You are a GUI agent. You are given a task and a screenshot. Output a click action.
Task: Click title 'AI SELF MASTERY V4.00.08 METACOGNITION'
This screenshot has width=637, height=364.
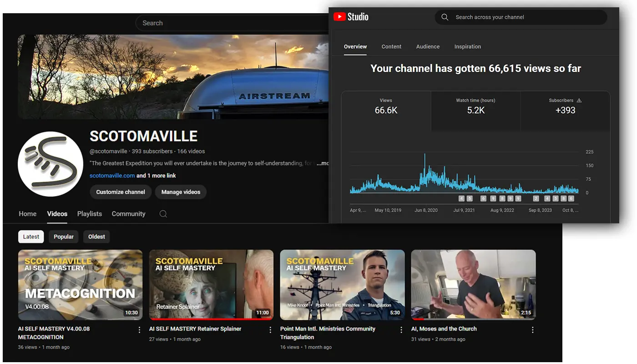[x=54, y=333]
